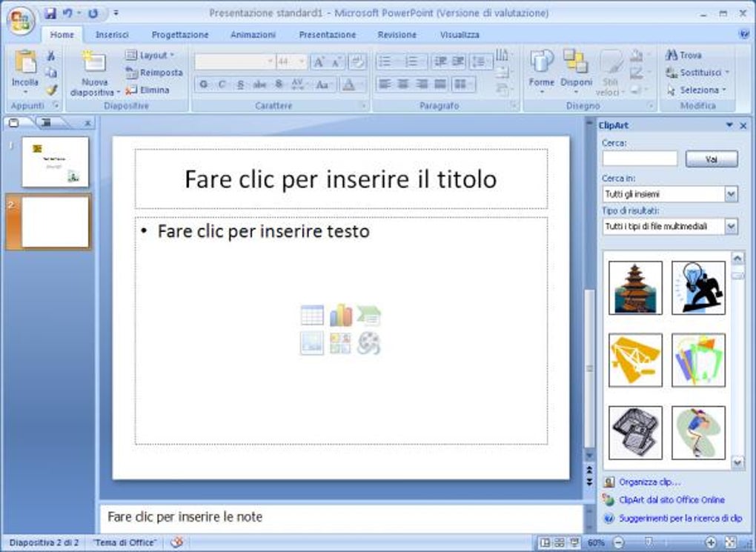The image size is (756, 552).
Task: Click the zoom slider handle
Action: click(649, 543)
